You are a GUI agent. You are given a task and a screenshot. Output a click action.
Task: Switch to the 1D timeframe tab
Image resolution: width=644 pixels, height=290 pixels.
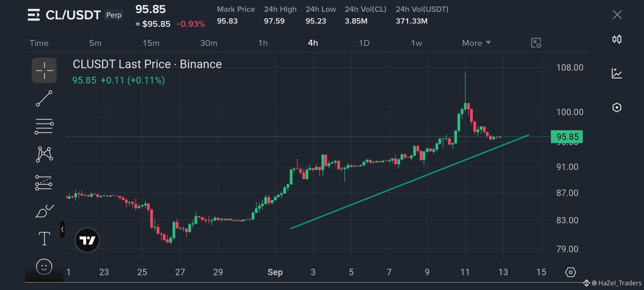click(364, 43)
